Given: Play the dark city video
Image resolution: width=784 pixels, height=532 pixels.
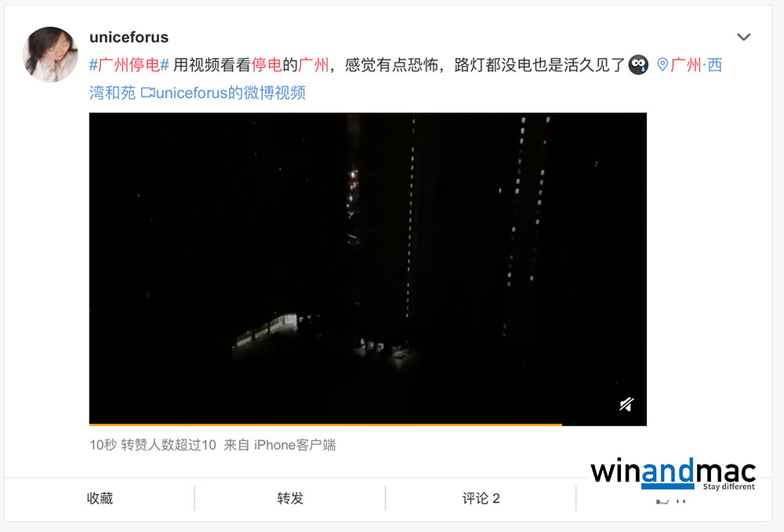Looking at the screenshot, I should [x=368, y=269].
